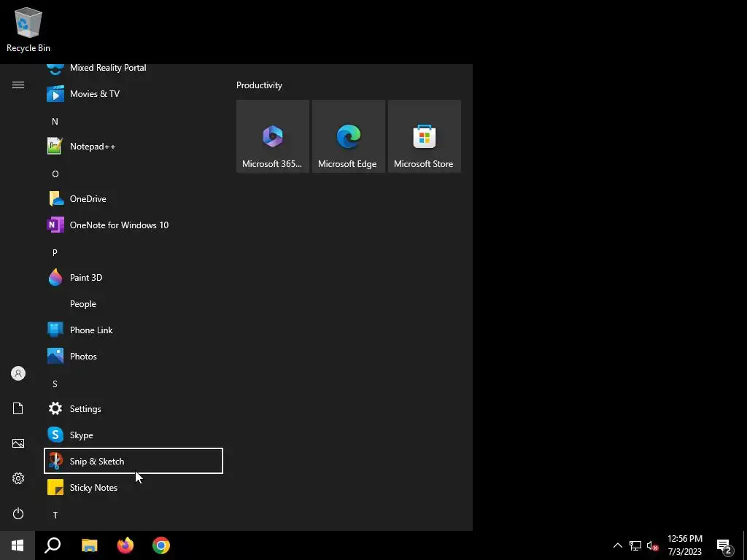This screenshot has height=560, width=747.
Task: Close the Start menu with the Windows button
Action: click(18, 545)
